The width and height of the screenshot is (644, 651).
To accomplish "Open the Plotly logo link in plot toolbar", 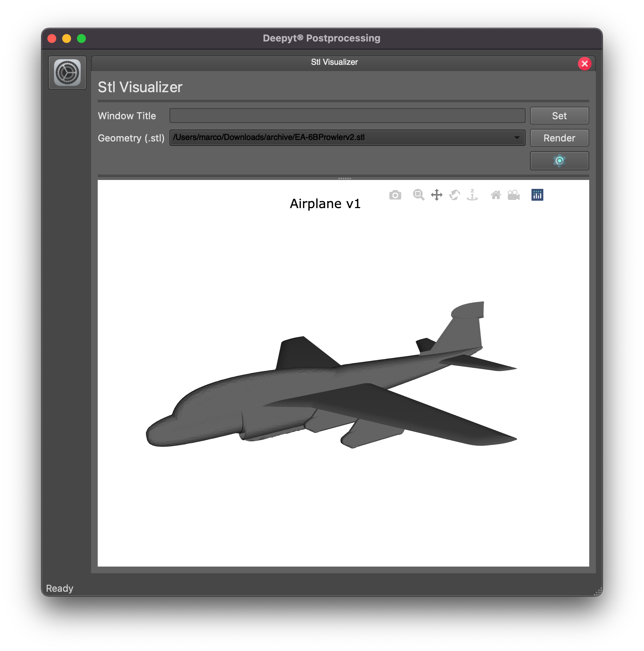I will pos(537,195).
